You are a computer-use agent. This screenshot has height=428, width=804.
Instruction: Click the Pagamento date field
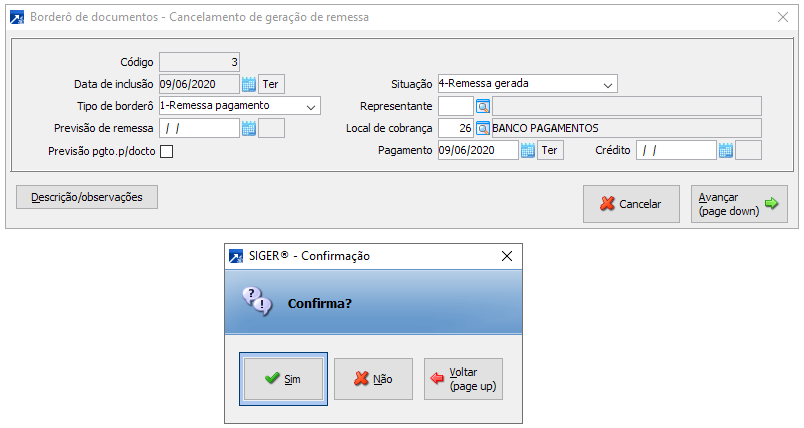coord(478,150)
